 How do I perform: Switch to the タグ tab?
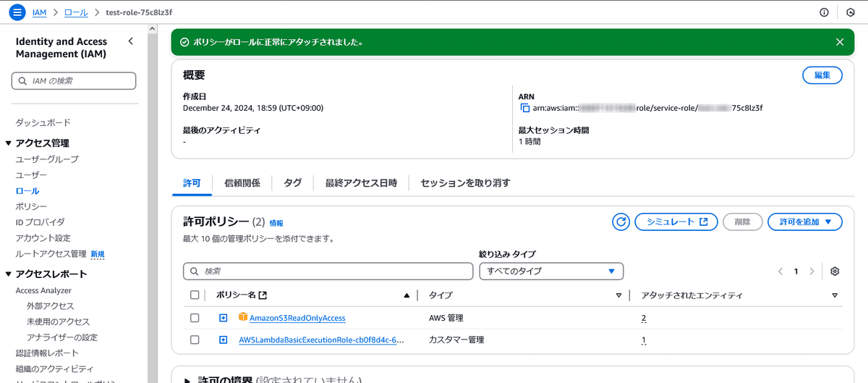(x=293, y=183)
